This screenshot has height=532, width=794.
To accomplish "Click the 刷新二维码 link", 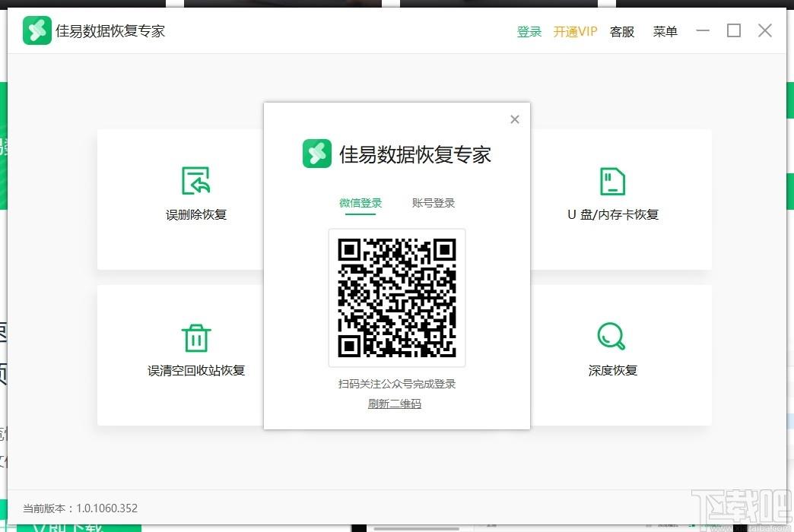I will pos(395,404).
